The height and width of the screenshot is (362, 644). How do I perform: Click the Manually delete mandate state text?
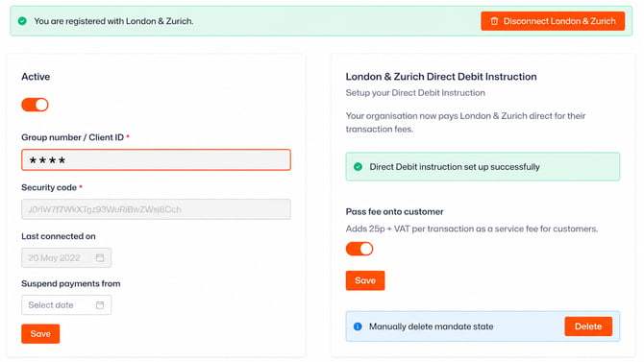431,326
